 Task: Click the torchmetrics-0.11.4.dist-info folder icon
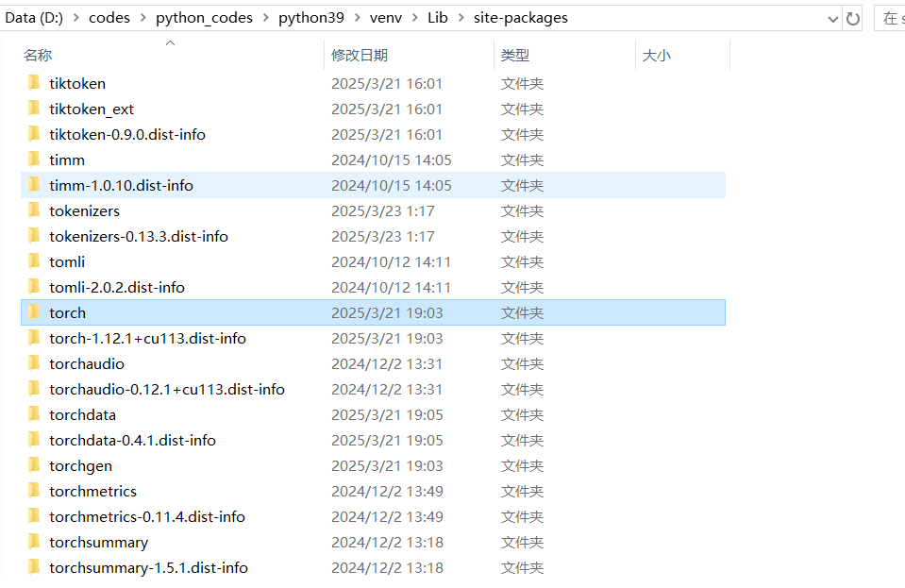(34, 516)
